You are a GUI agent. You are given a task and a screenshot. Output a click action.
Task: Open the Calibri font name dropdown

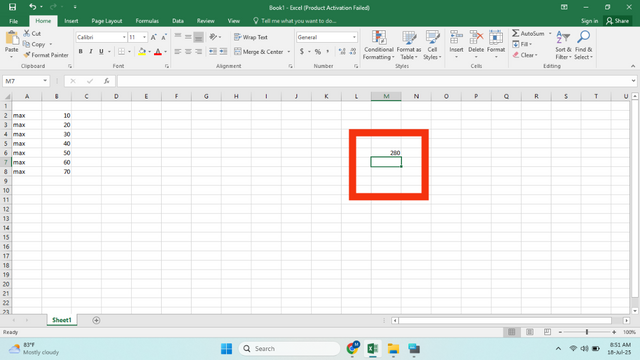124,37
